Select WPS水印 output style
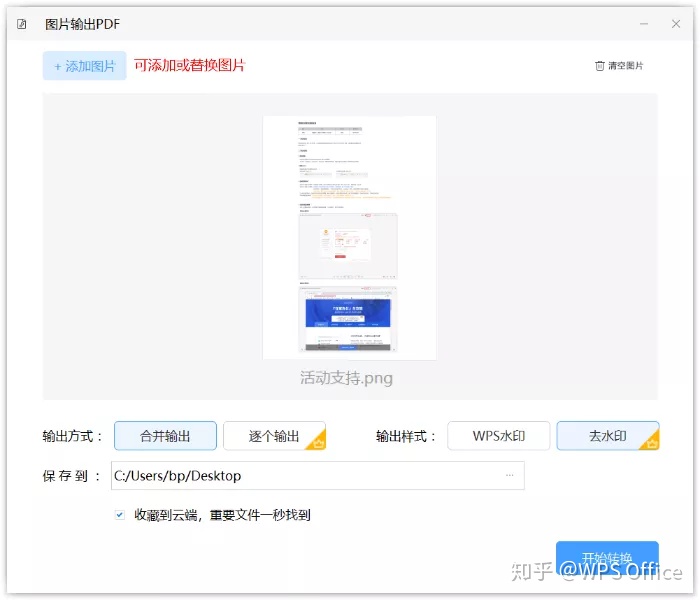 click(499, 436)
